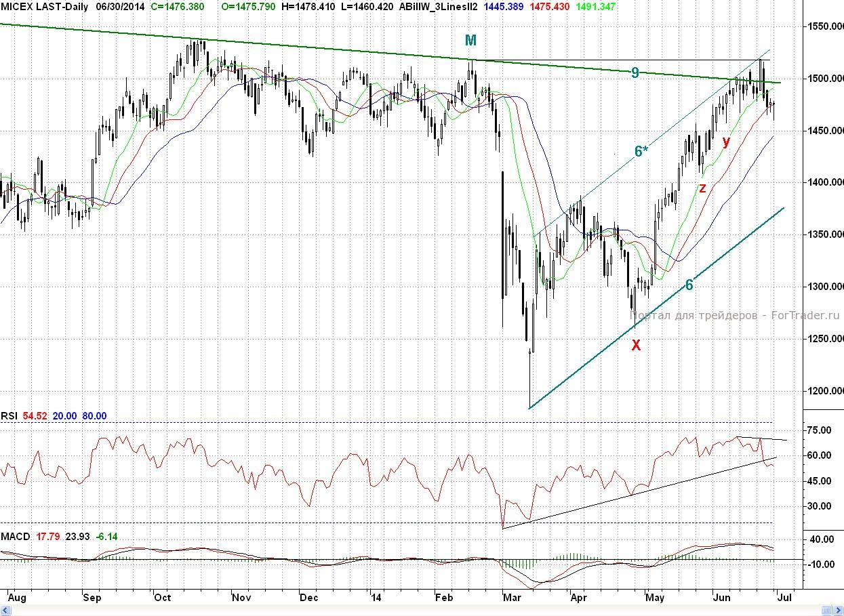
Task: Click the MACD panel label
Action: click(16, 537)
